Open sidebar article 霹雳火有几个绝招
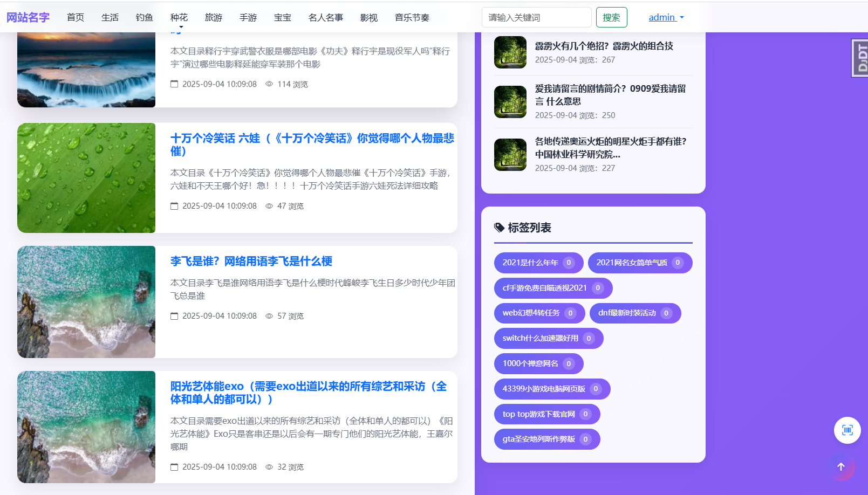 [604, 46]
